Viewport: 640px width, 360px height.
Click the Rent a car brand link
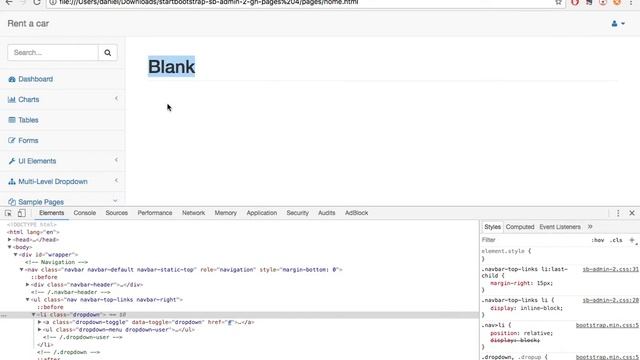(x=28, y=24)
